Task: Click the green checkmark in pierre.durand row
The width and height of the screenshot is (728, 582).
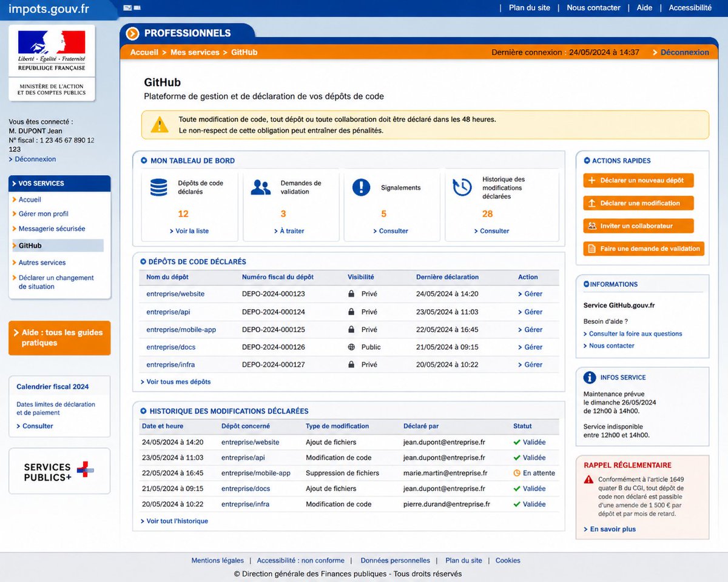Action: (x=517, y=504)
